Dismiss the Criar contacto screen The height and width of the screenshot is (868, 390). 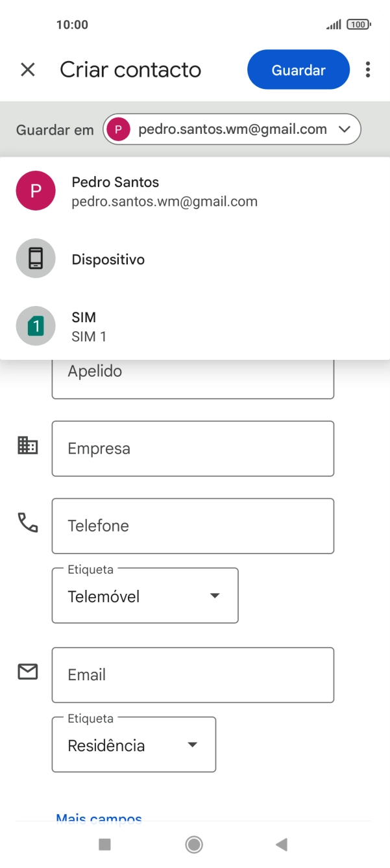pos(27,70)
